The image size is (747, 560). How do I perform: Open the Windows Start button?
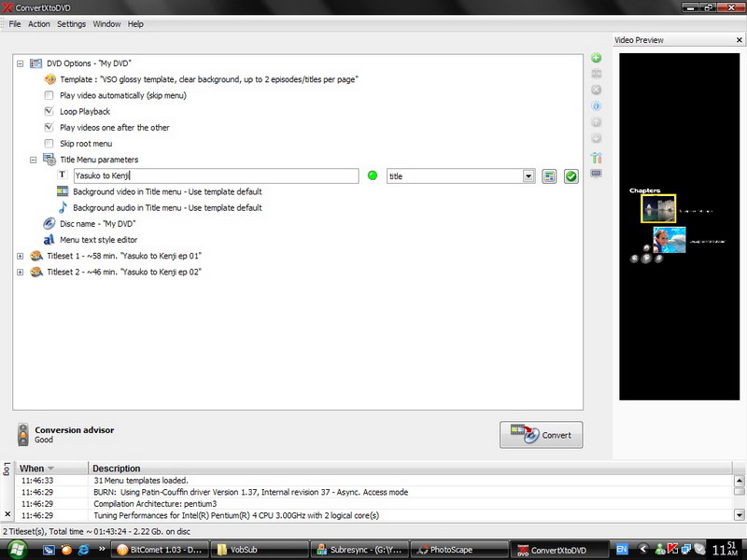[x=17, y=550]
